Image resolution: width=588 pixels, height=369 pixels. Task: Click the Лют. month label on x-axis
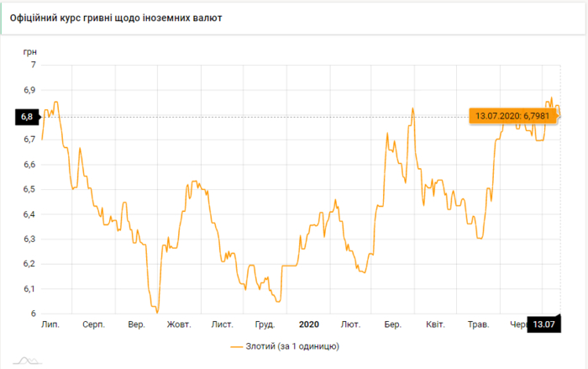[350, 324]
